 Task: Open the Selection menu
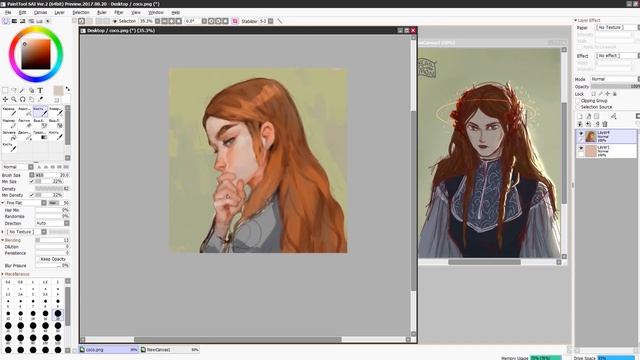coord(81,13)
